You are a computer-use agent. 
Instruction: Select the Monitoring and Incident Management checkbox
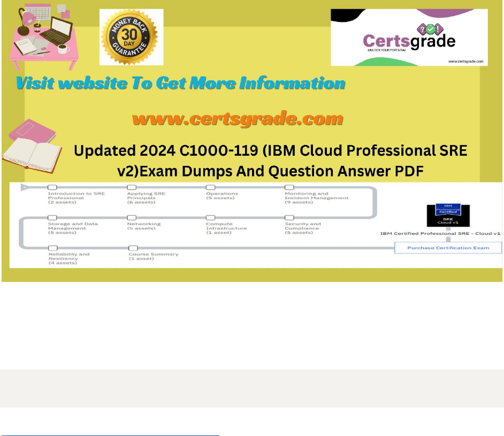pyautogui.click(x=289, y=188)
